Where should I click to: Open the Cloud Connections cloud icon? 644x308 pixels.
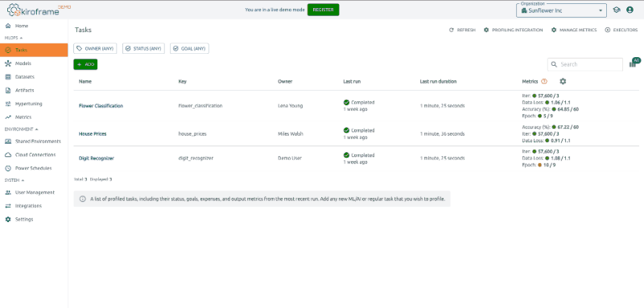pyautogui.click(x=8, y=154)
